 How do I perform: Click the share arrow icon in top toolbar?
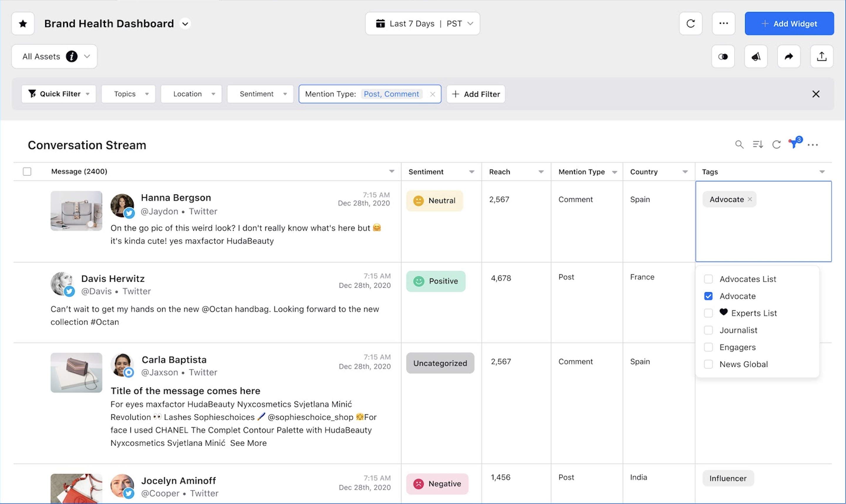click(x=788, y=56)
